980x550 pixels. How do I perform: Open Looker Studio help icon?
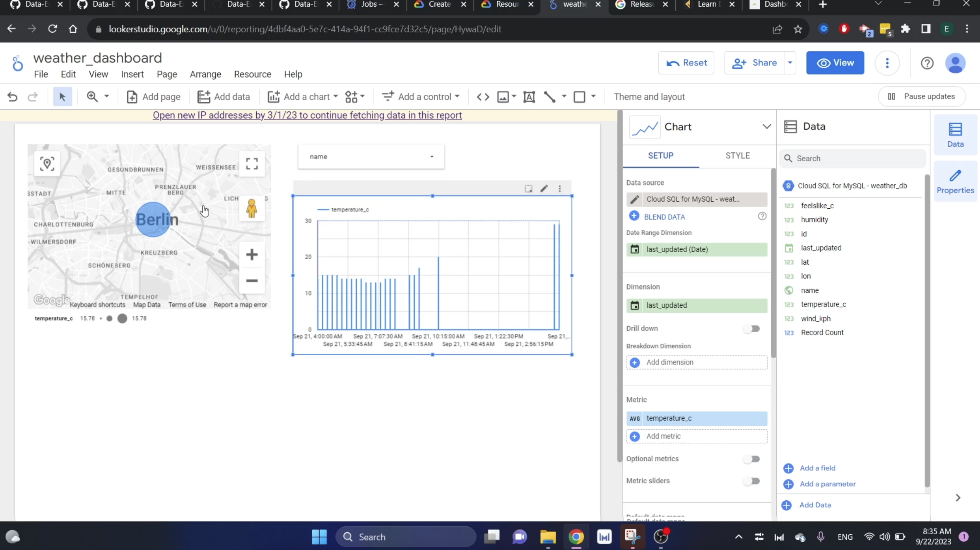[x=927, y=63]
